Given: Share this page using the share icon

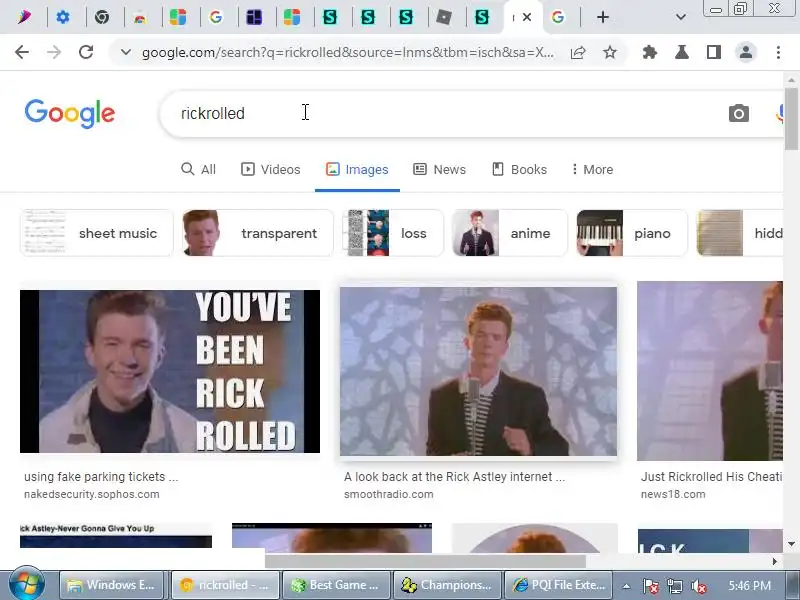Looking at the screenshot, I should coord(578,52).
